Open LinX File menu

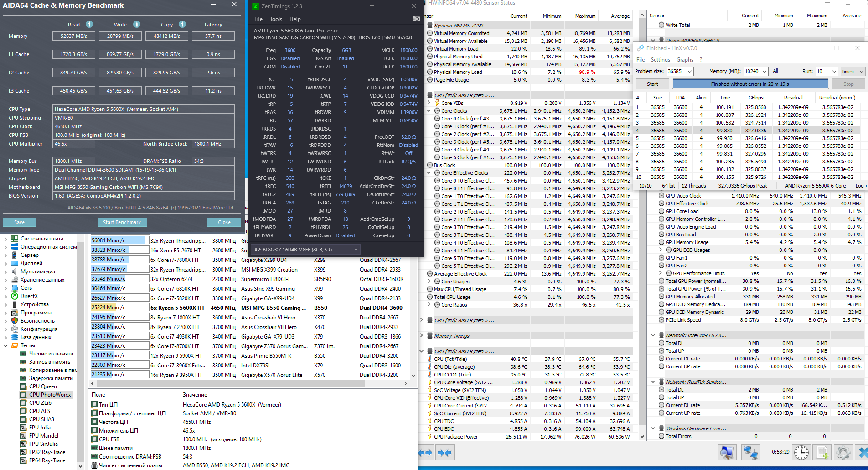641,60
